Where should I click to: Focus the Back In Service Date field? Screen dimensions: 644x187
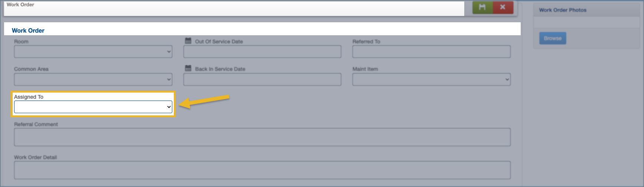[262, 79]
